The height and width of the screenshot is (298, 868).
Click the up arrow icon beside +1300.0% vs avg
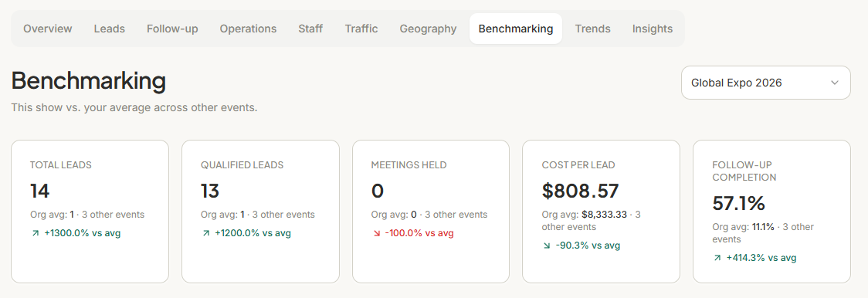[36, 233]
